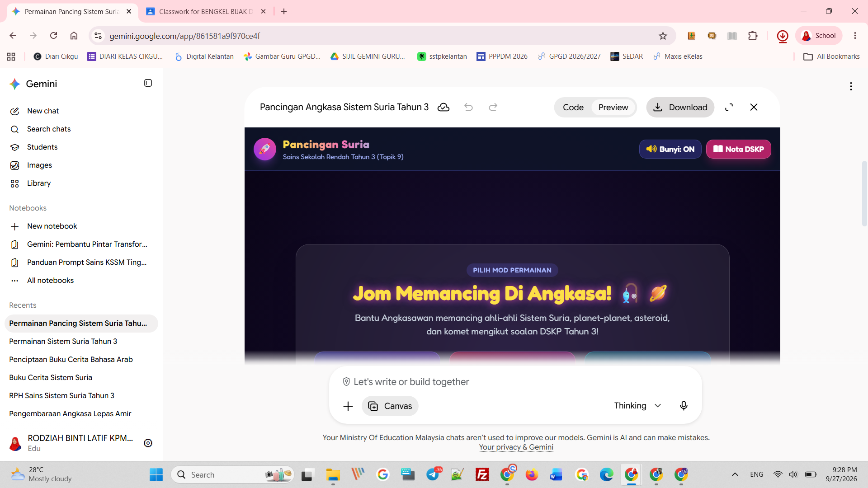Open Word from the taskbar
The height and width of the screenshot is (488, 868).
[556, 475]
